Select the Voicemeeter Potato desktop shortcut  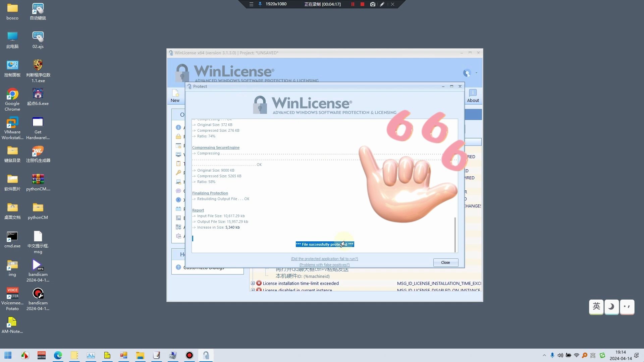point(12,299)
